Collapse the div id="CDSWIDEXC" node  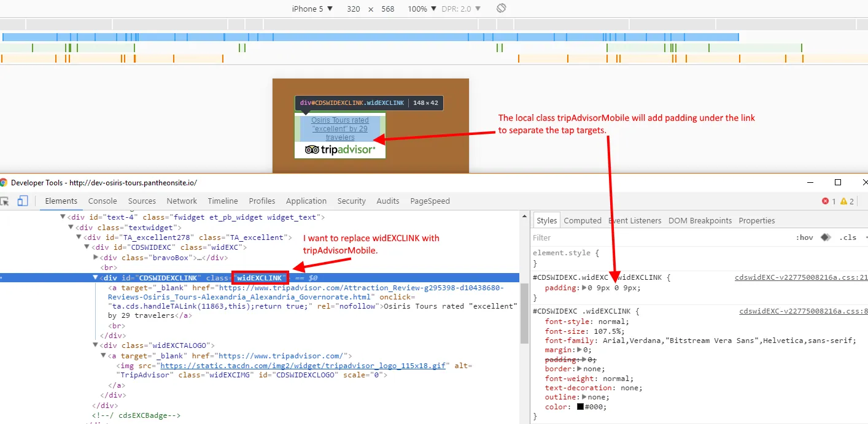(87, 247)
